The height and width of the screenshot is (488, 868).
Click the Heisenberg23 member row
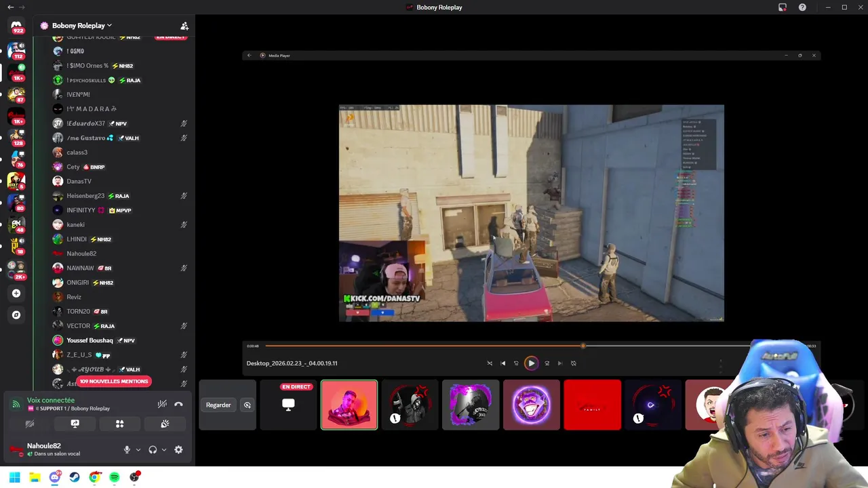coord(121,196)
